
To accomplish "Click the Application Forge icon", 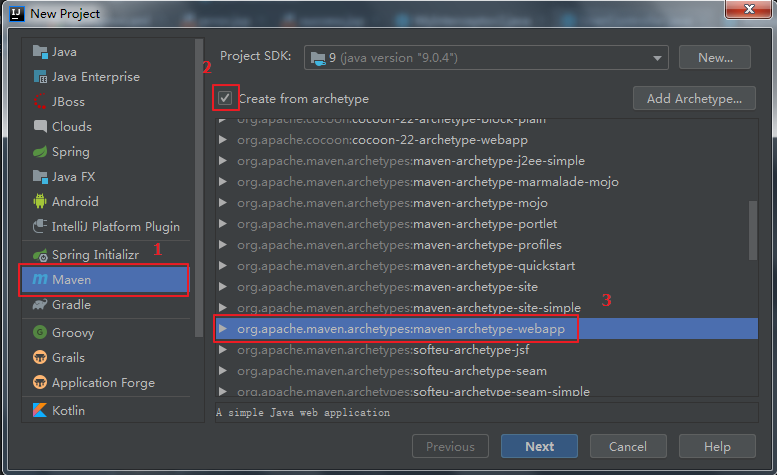I will click(x=40, y=382).
